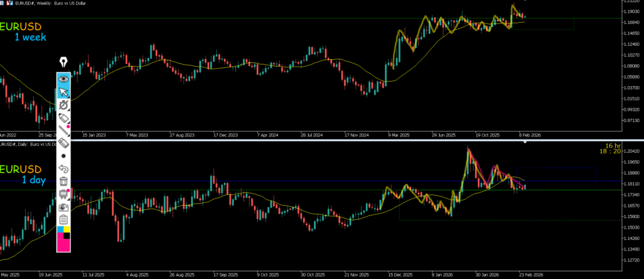Click the clipboard icon in the toolbar
The image size is (644, 279).
(x=64, y=219)
